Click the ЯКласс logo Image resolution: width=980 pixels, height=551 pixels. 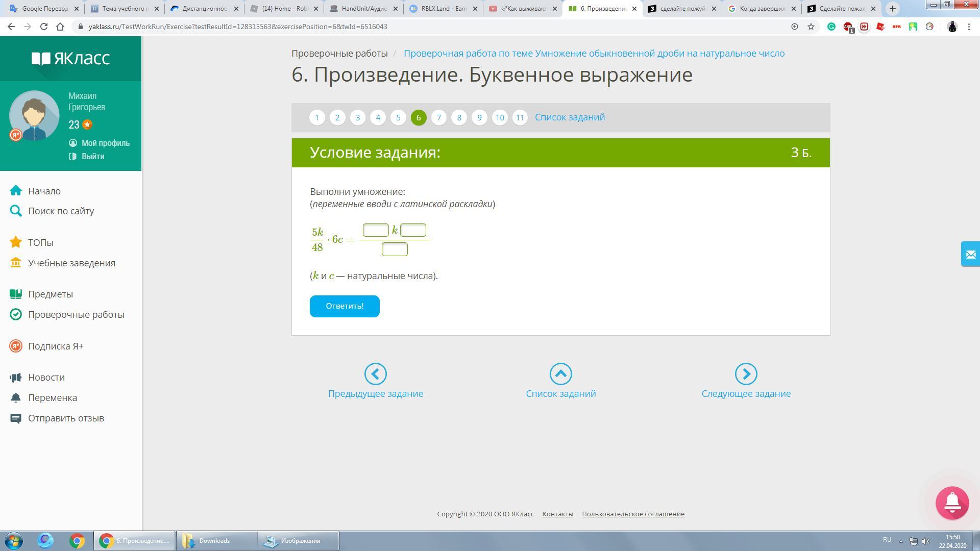coord(70,58)
